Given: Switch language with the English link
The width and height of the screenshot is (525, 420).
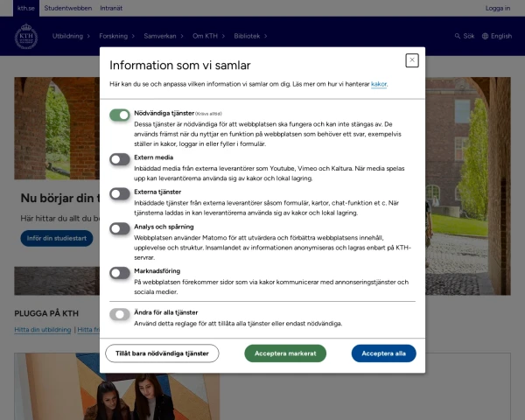Looking at the screenshot, I should pyautogui.click(x=501, y=36).
